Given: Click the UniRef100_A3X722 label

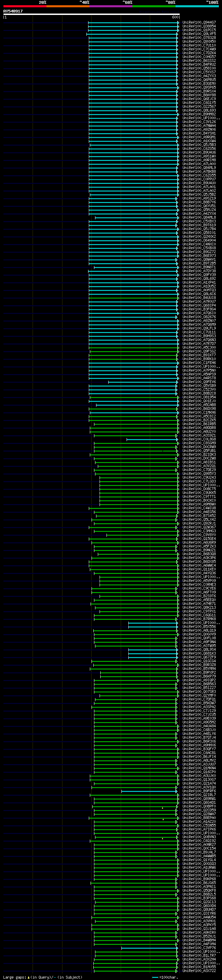Looking at the screenshot, I should coord(199,971).
